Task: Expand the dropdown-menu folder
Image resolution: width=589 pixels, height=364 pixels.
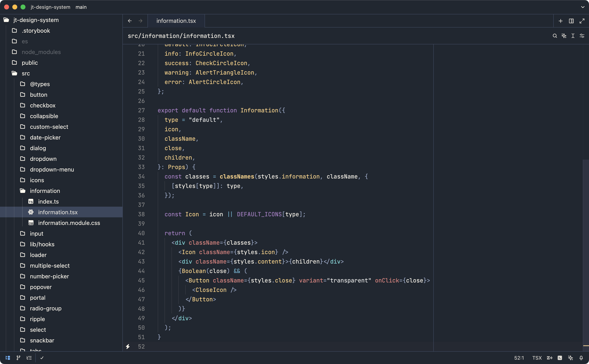Action: pyautogui.click(x=61, y=169)
